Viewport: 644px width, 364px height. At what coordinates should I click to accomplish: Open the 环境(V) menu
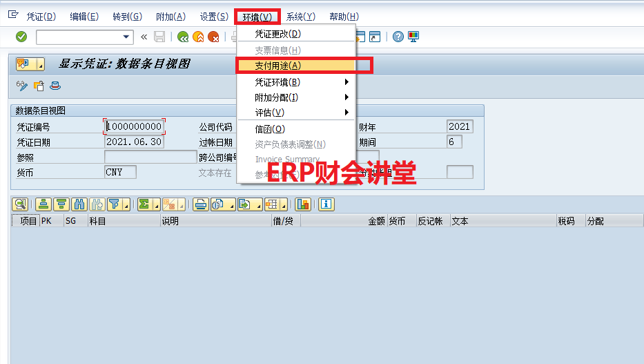click(257, 17)
